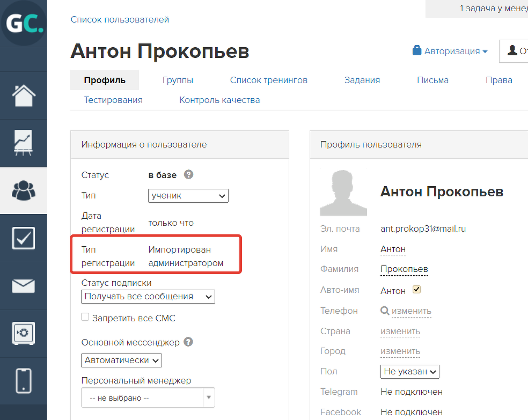Open the 'не выбрано' personal manager selector

click(x=148, y=398)
